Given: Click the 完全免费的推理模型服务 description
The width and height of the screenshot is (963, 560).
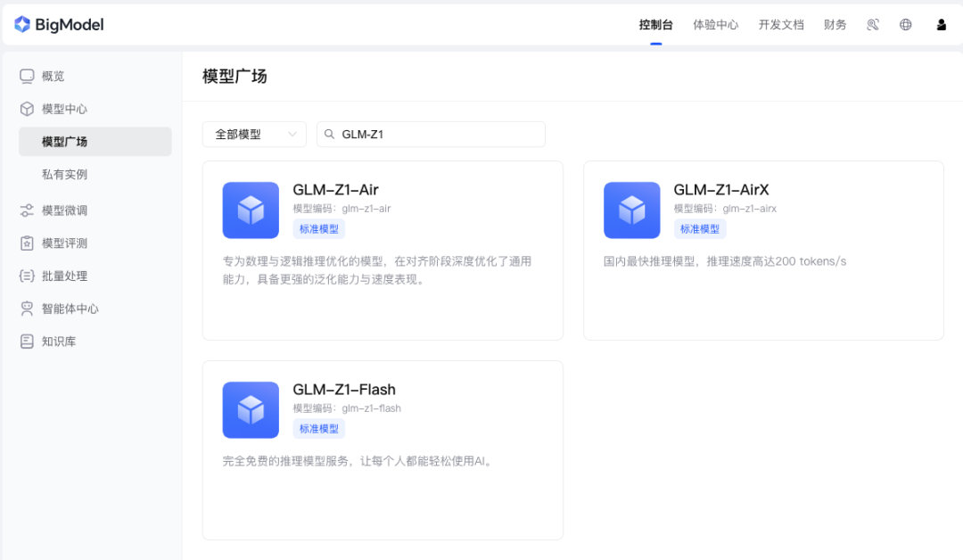Looking at the screenshot, I should click(358, 461).
